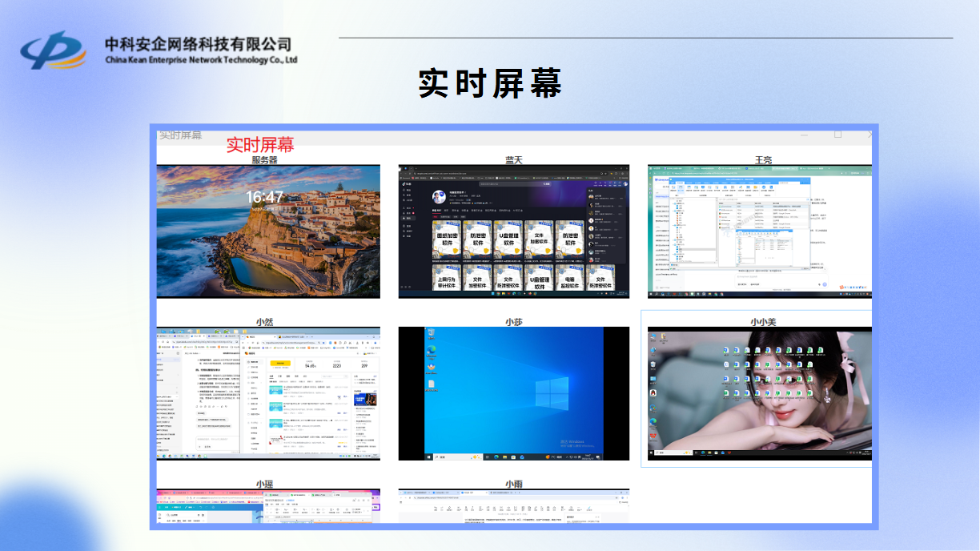Click the 小小美 name label

(763, 321)
